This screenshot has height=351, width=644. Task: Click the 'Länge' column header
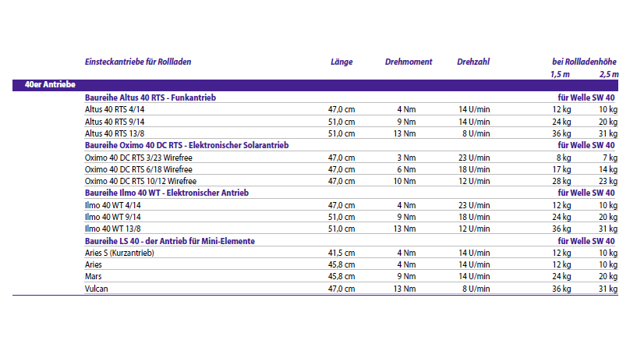(341, 62)
